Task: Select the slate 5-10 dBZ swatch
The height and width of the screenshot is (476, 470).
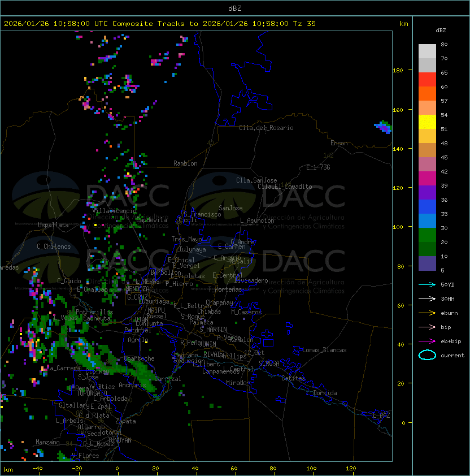Action: pyautogui.click(x=427, y=263)
